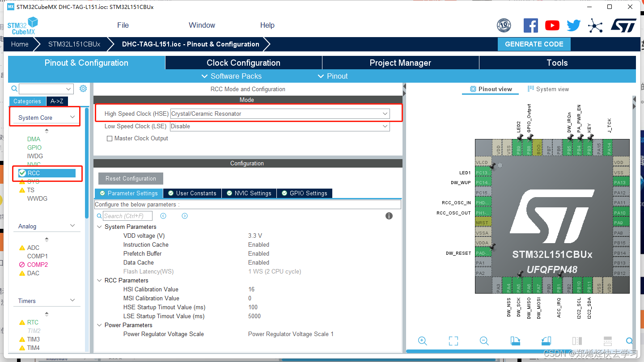Go to the STM32L151CBUx breadcrumb
The image size is (644, 362).
(x=74, y=44)
